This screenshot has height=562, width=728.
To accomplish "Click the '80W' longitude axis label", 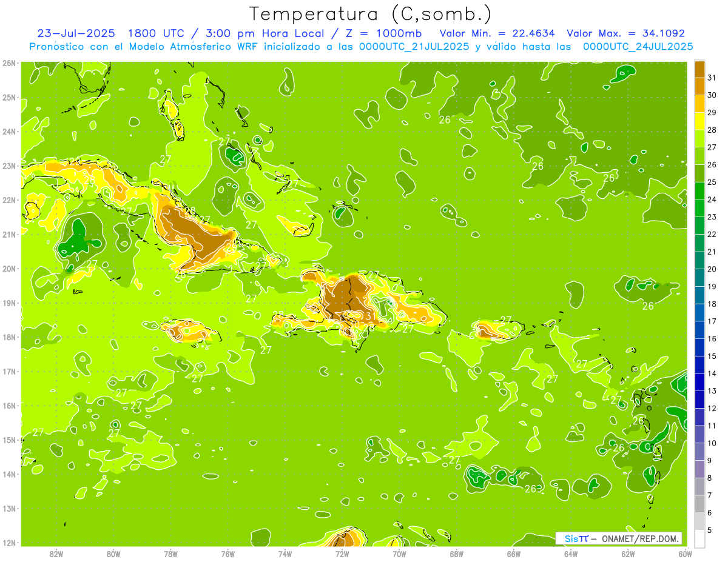I will (x=113, y=554).
